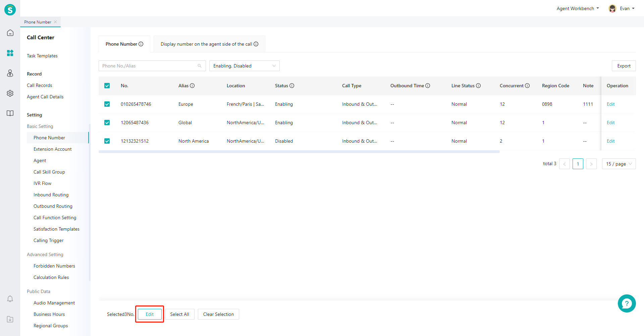Open Satisfaction Templates in the sidebar
Image resolution: width=644 pixels, height=336 pixels.
(57, 229)
